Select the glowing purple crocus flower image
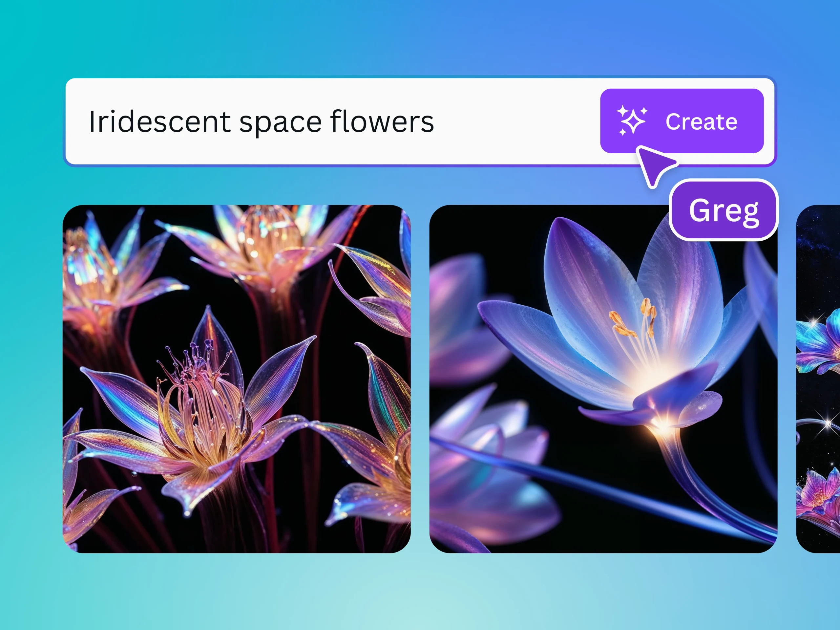 click(x=603, y=379)
